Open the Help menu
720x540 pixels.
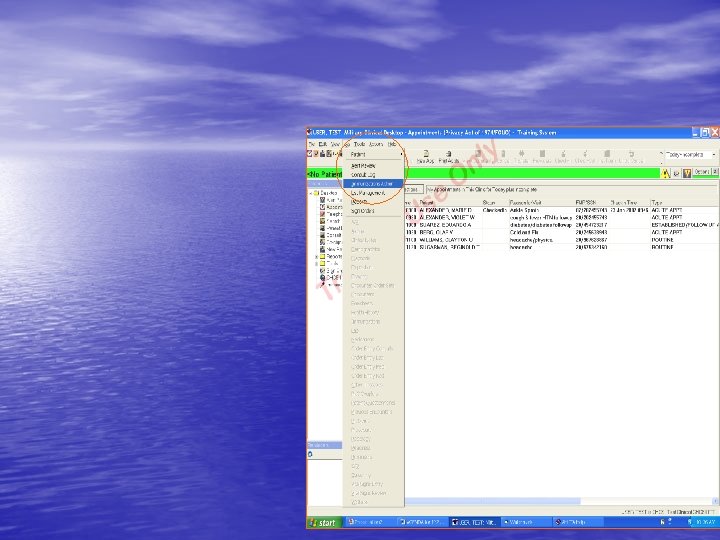tap(392, 144)
